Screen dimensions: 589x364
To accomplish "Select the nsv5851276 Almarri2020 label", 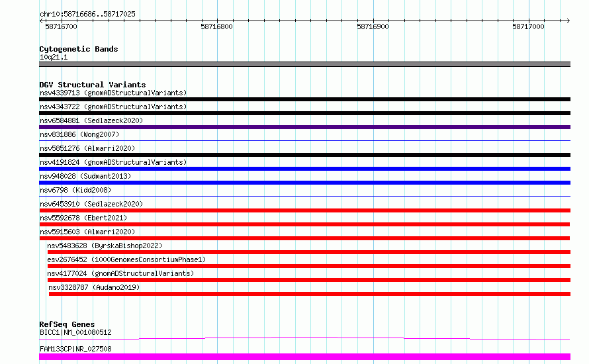I will point(87,148).
